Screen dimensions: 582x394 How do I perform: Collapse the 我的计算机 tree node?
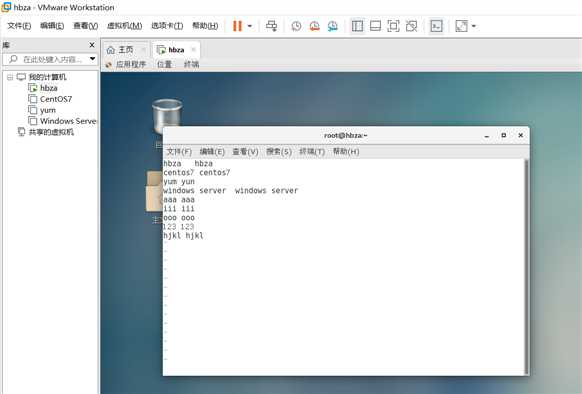(x=10, y=77)
